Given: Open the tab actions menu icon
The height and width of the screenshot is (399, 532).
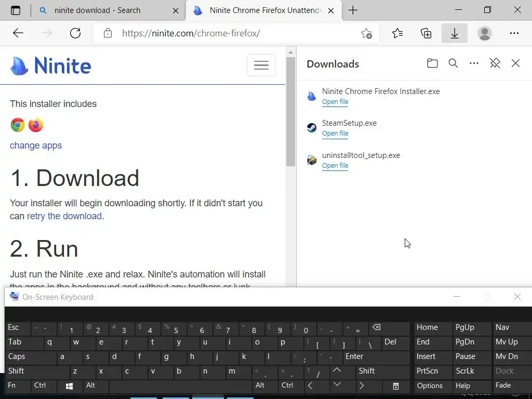Looking at the screenshot, I should click(x=16, y=10).
